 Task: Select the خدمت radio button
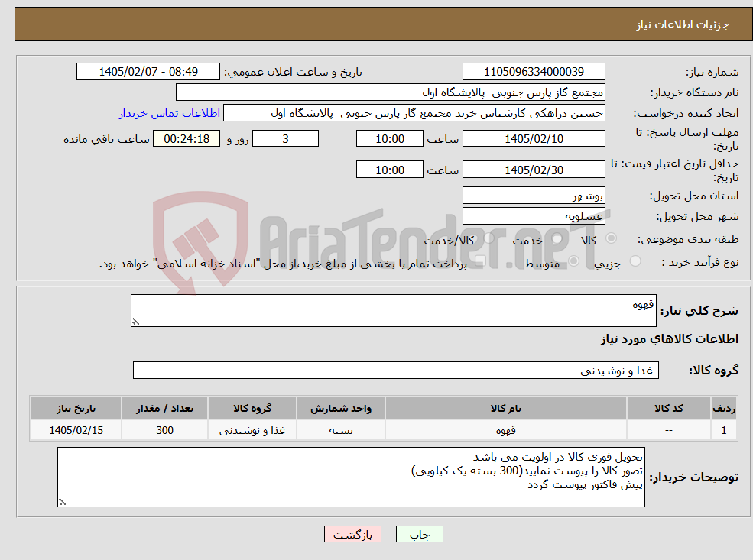point(557,238)
